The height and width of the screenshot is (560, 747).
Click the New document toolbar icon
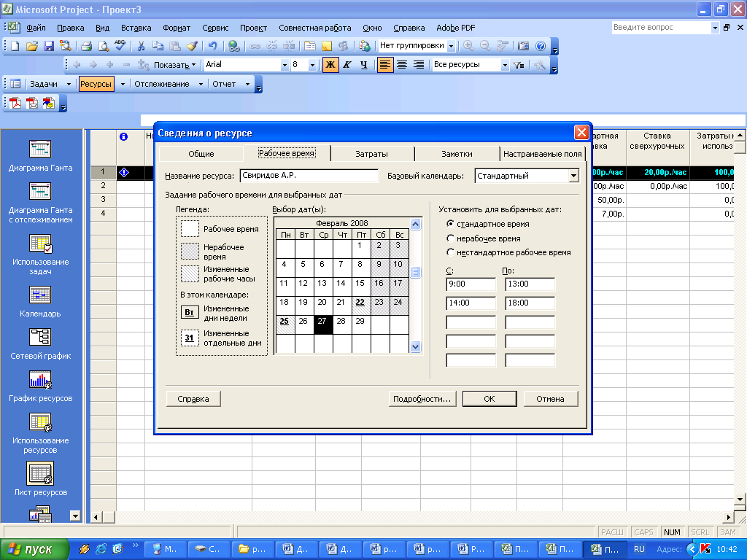15,46
